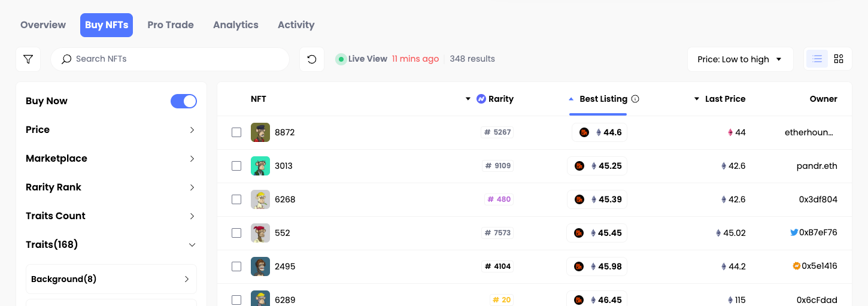Open owner etherhoun... profile

coord(809,132)
